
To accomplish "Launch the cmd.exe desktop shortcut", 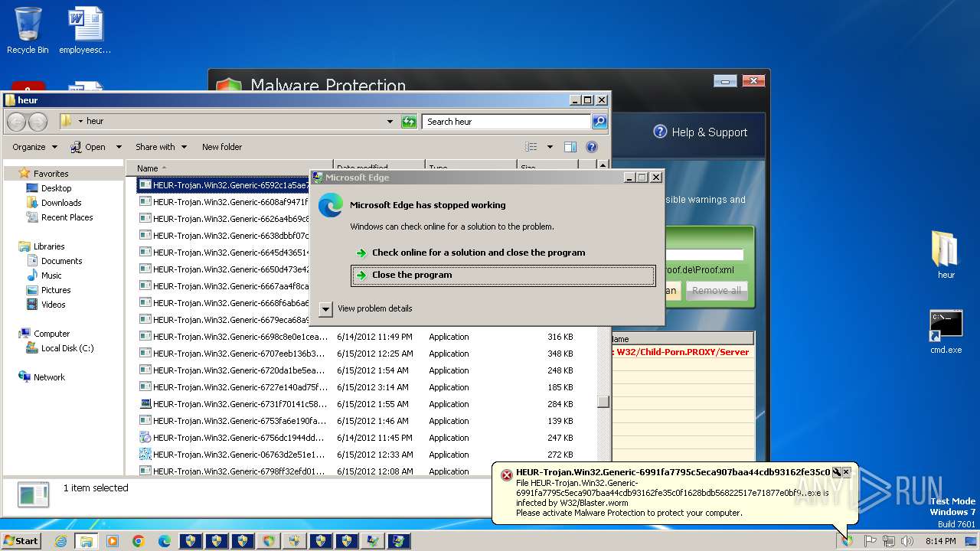I will click(x=946, y=331).
